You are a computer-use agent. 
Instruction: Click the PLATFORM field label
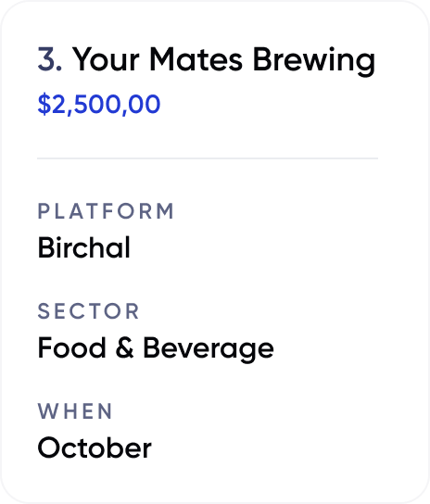(x=106, y=211)
